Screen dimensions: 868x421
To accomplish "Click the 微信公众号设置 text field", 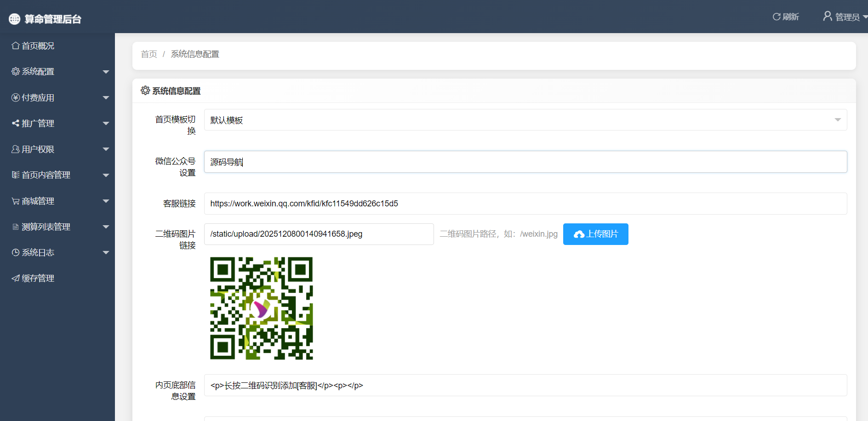I will click(525, 162).
